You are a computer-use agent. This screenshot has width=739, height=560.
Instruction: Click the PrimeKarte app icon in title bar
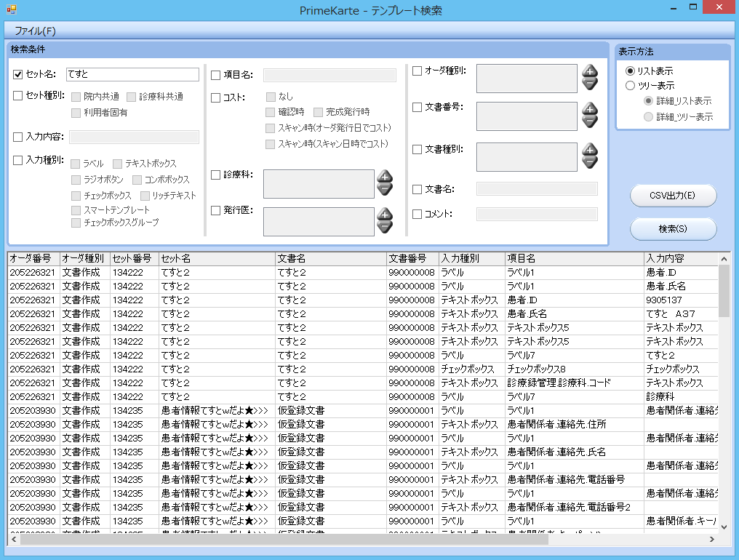coord(12,9)
